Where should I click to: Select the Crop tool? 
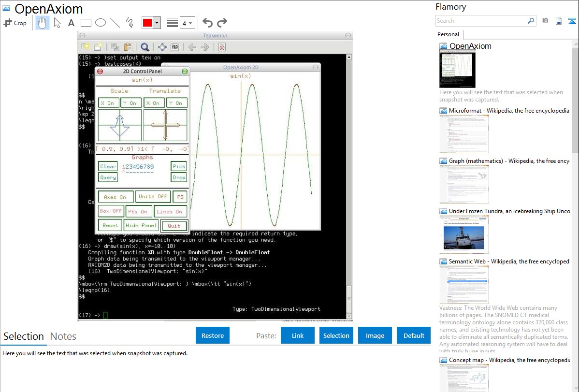click(x=15, y=23)
